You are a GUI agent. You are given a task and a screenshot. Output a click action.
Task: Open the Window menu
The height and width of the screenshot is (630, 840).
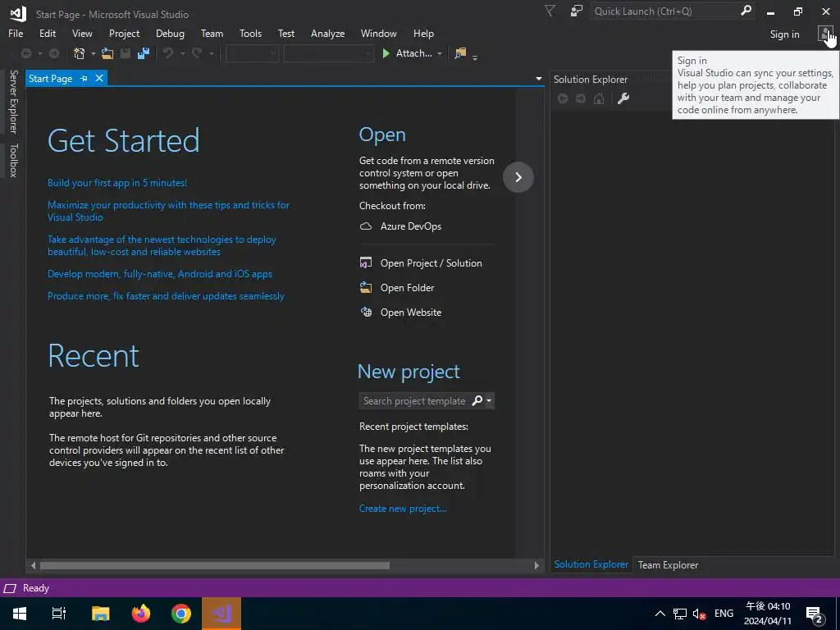[378, 33]
